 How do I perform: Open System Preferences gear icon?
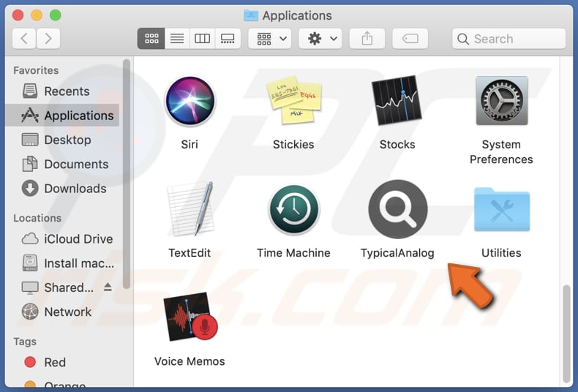click(x=501, y=101)
